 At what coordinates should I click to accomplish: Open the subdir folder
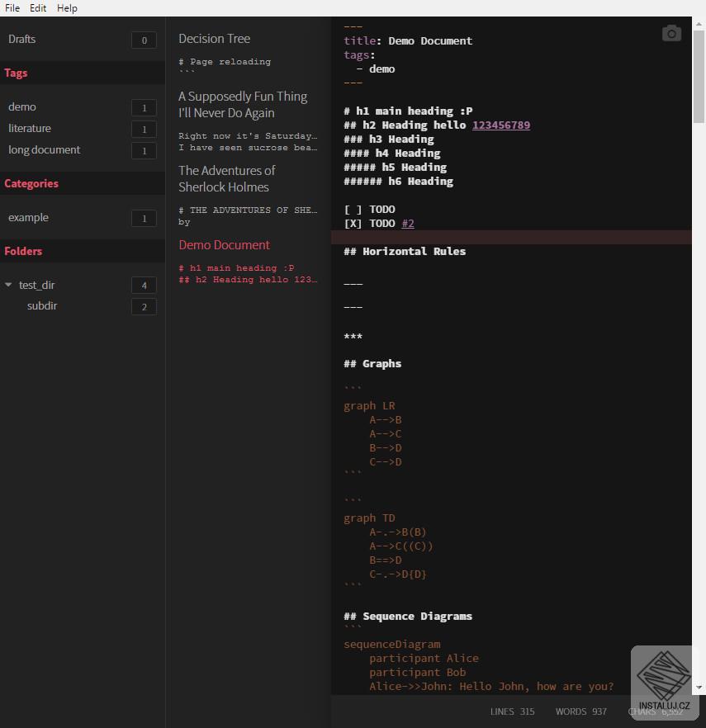pyautogui.click(x=42, y=305)
